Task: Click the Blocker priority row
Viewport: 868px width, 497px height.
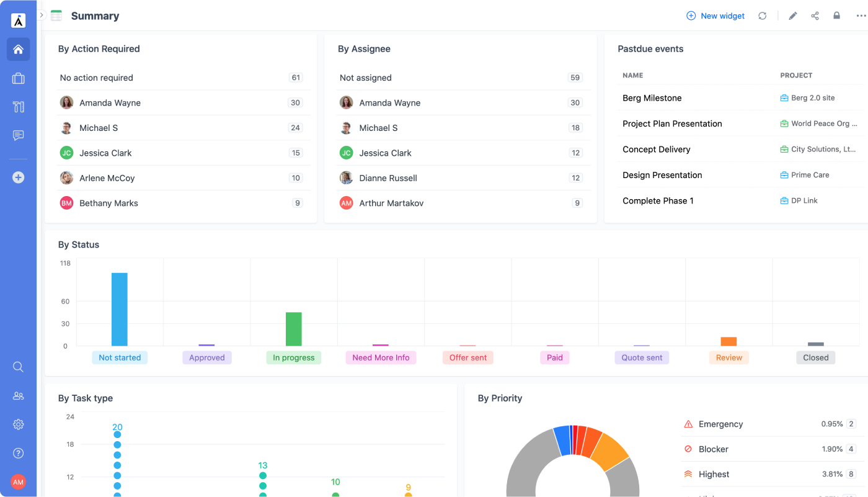Action: point(773,449)
